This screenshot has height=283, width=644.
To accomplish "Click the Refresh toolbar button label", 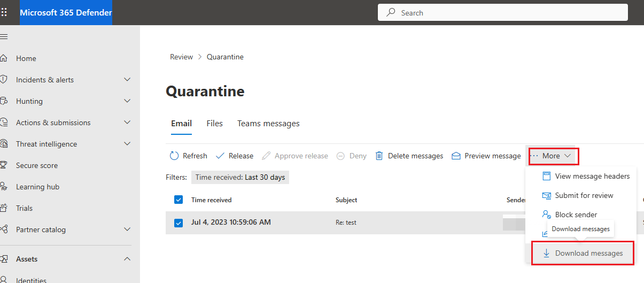I will (x=195, y=156).
